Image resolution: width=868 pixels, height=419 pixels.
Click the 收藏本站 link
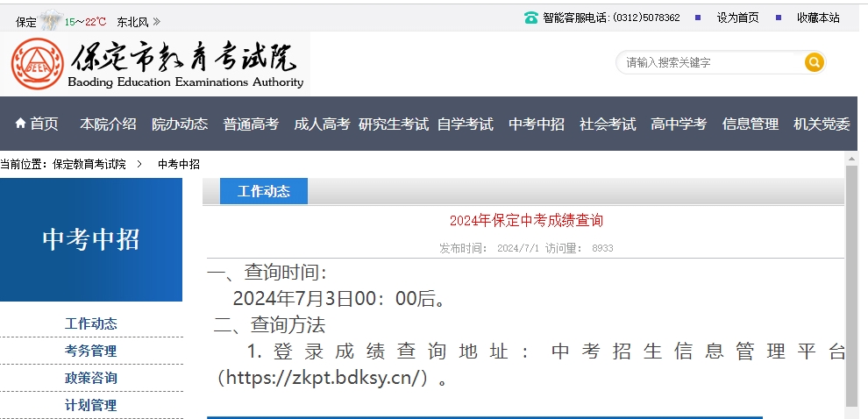(x=818, y=18)
